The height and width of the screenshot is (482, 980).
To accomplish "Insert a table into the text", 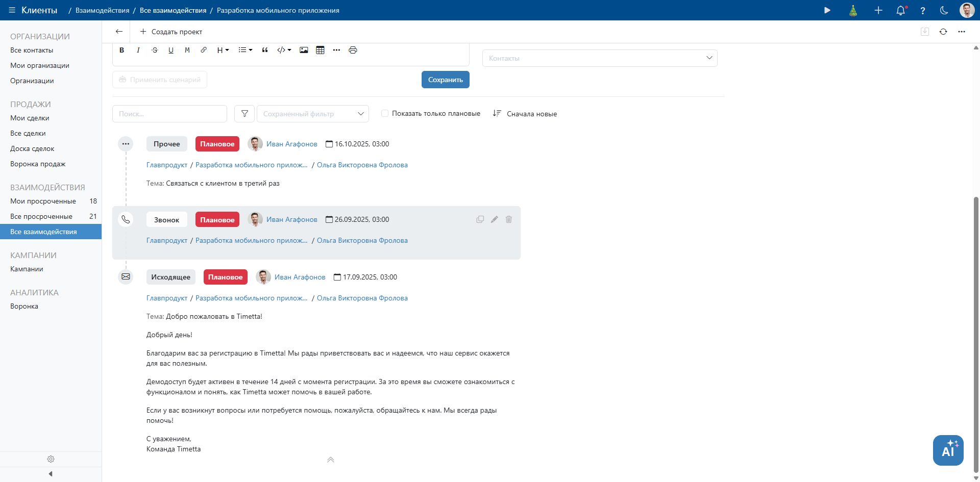I will [x=320, y=50].
